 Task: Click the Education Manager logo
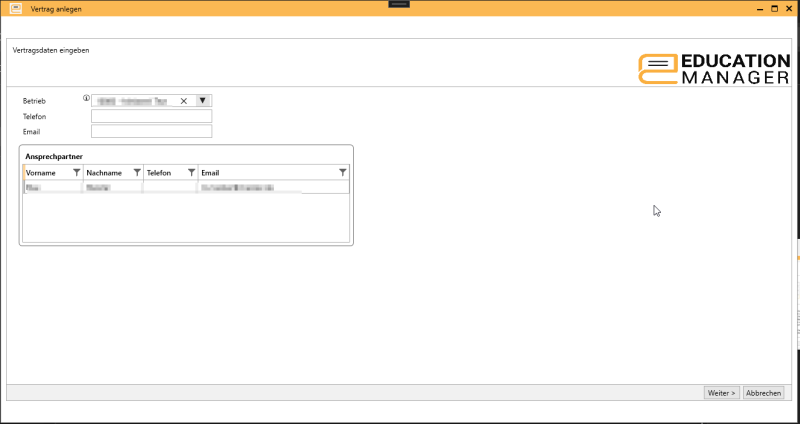click(x=714, y=68)
